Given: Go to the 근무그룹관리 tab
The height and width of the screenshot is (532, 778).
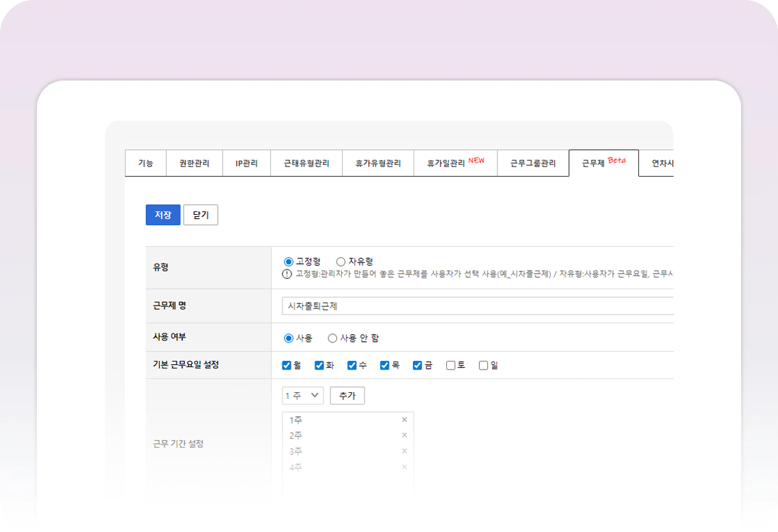Looking at the screenshot, I should 533,164.
